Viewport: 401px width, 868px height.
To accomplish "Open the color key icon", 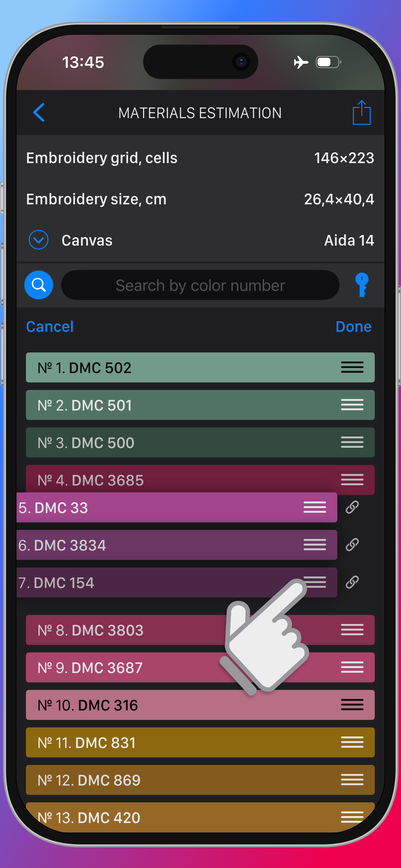I will (362, 285).
